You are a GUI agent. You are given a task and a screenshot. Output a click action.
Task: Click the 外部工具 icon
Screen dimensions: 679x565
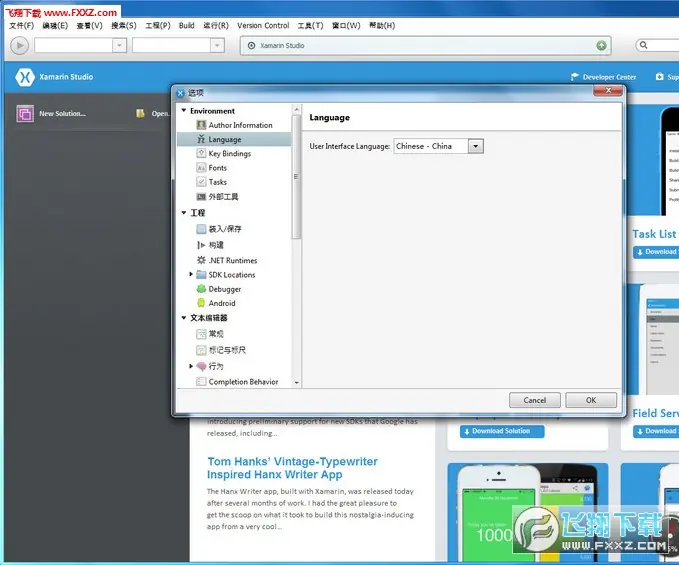tap(201, 197)
